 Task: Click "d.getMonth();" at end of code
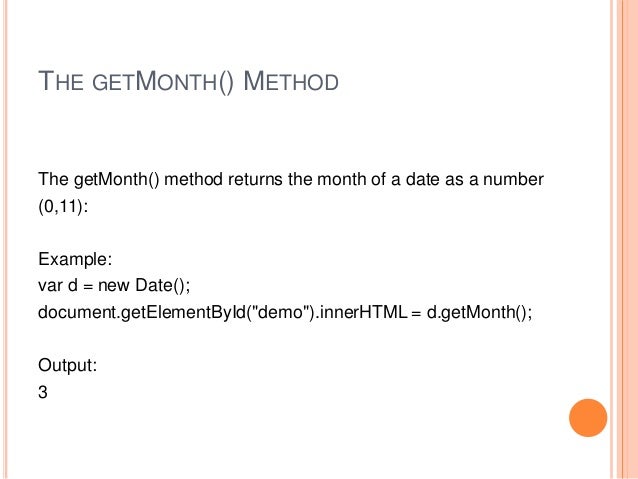pyautogui.click(x=479, y=313)
